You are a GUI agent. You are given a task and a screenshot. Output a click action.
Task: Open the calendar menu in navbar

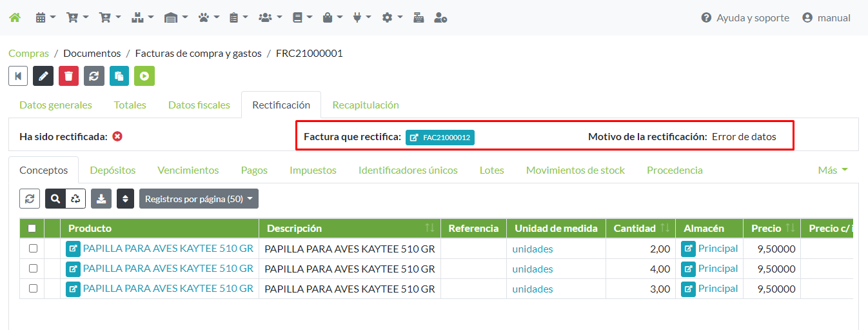pyautogui.click(x=45, y=18)
